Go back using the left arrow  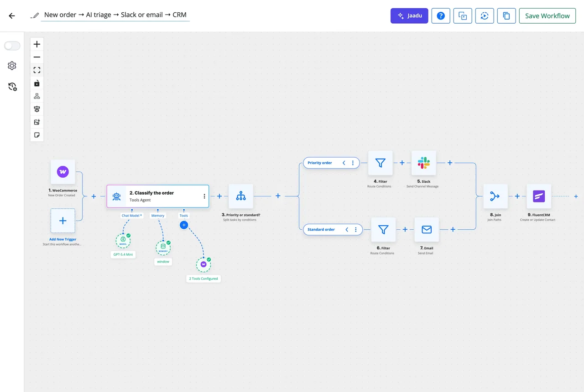coord(12,15)
